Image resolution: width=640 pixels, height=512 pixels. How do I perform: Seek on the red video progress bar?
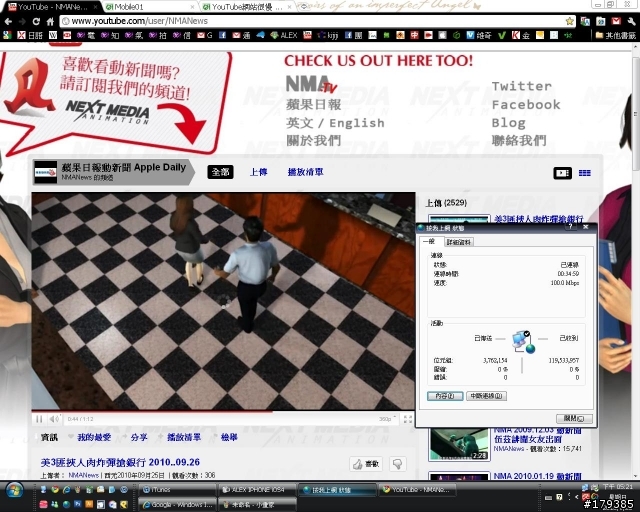223,412
